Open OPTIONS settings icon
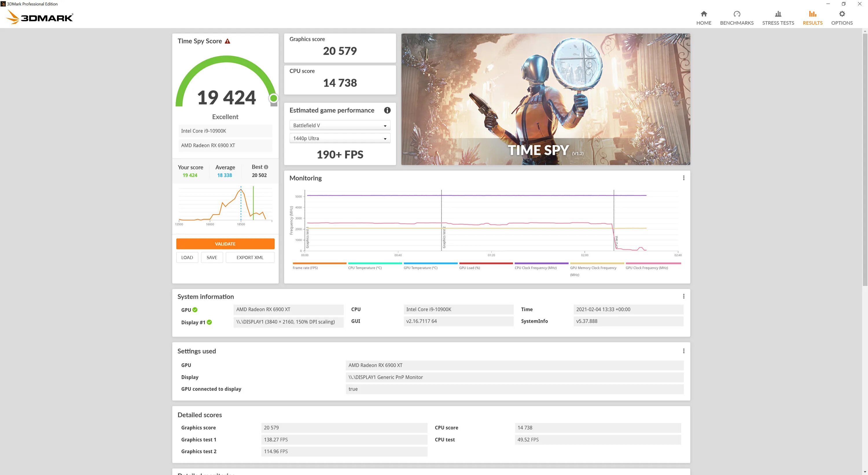 842,13
